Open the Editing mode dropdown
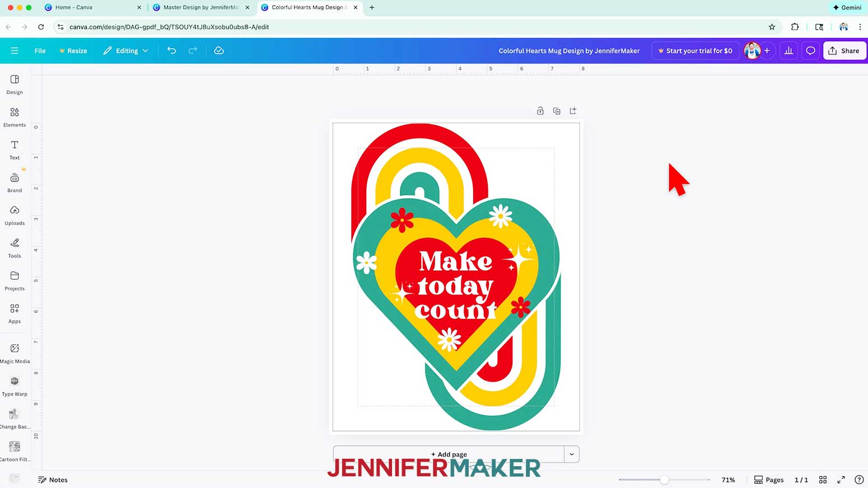The image size is (868, 488). 125,50
